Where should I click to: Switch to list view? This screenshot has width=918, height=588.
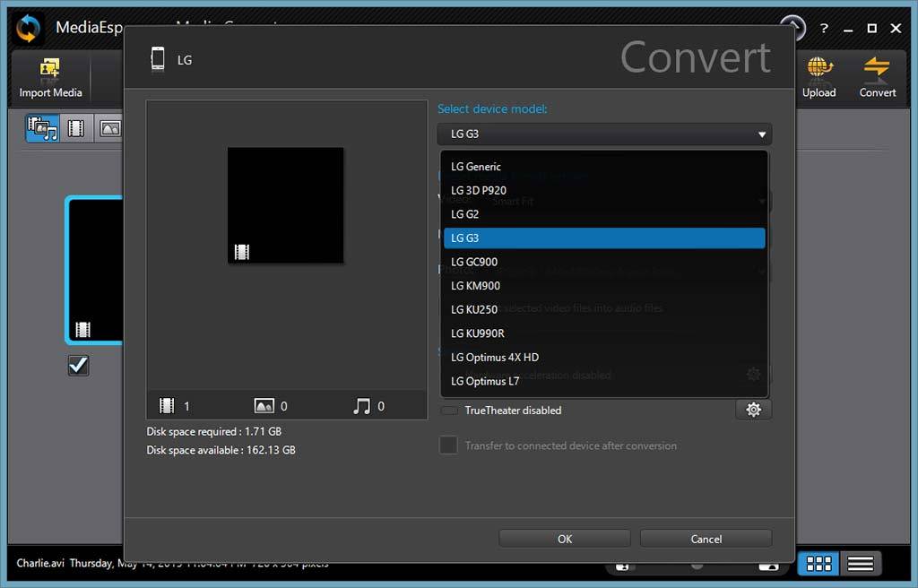860,564
